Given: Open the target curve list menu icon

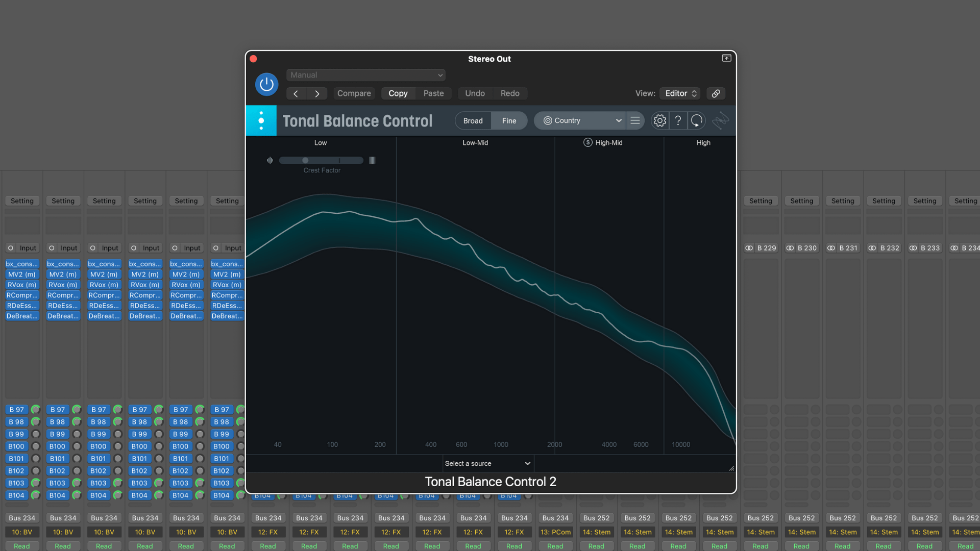Looking at the screenshot, I should [635, 120].
